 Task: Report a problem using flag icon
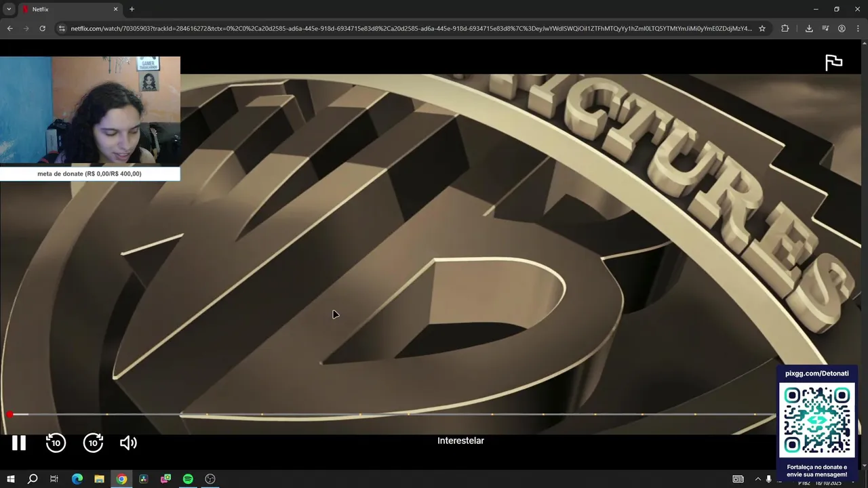tap(833, 62)
